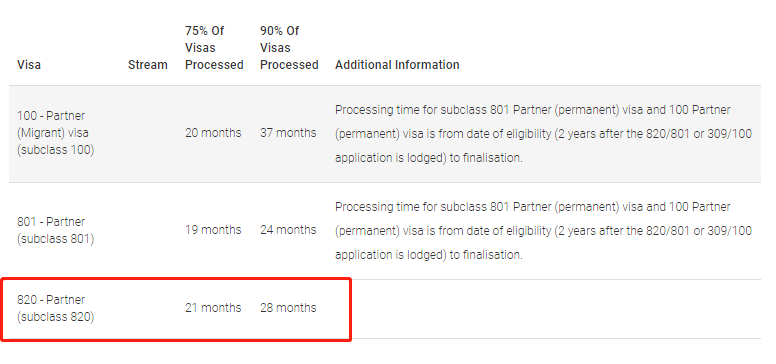776x364 pixels.
Task: Click empty Stream cell in subclass 801 row
Action: point(147,230)
